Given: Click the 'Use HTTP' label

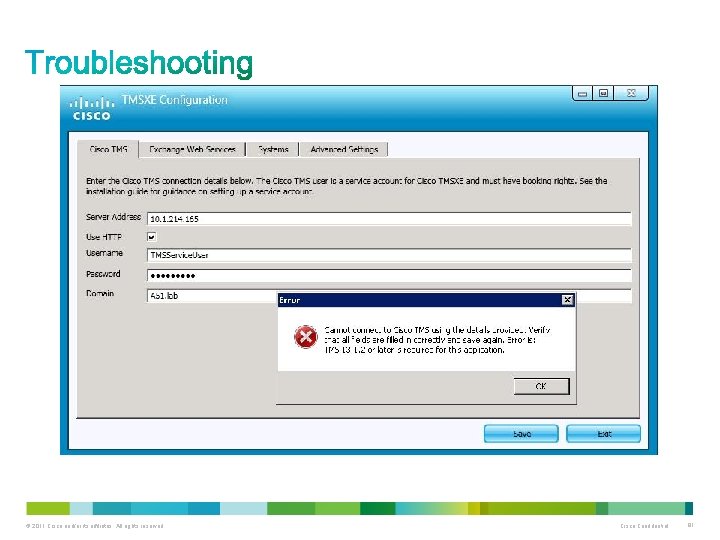Looking at the screenshot, I should coord(104,237).
